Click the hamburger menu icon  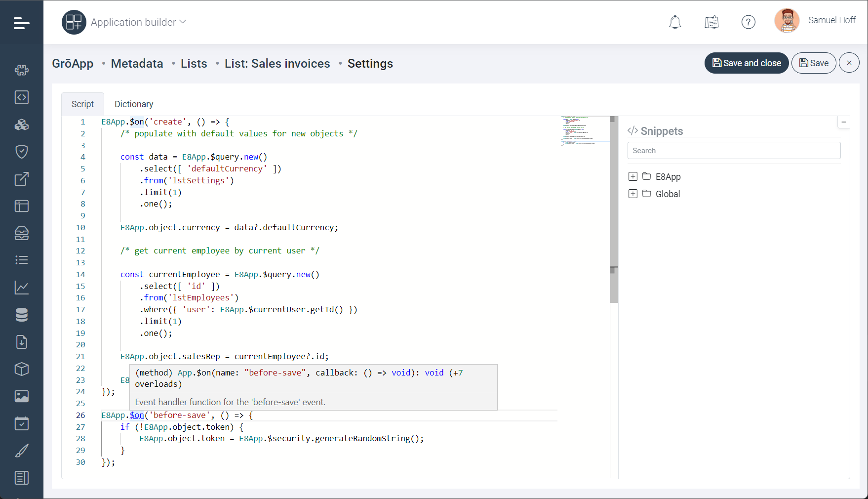21,23
